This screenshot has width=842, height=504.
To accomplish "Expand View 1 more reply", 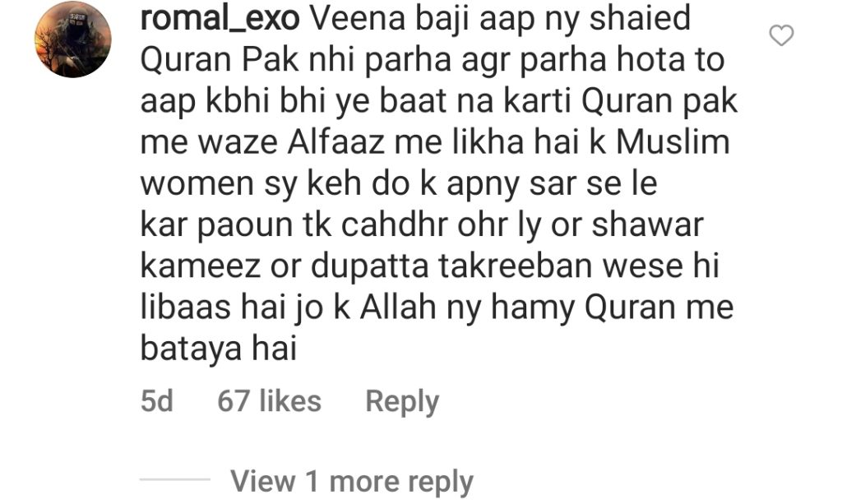I will 352,481.
